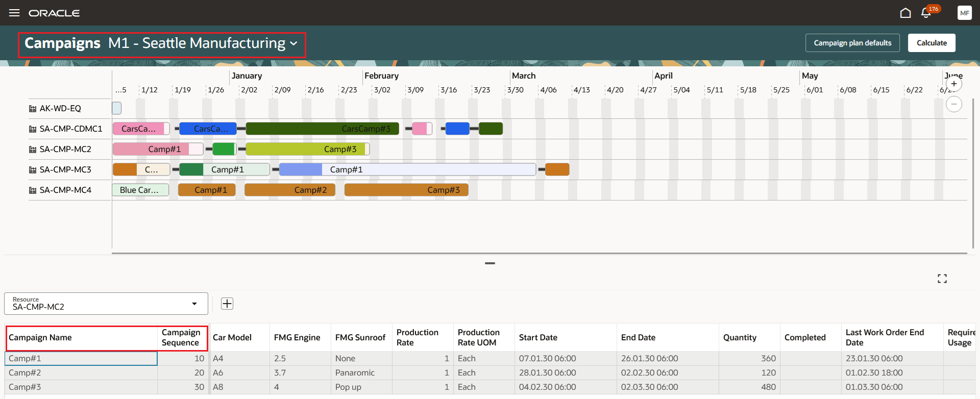Image resolution: width=980 pixels, height=399 pixels.
Task: Click the SA-CMP-MC3 resource icon
Action: tap(33, 170)
